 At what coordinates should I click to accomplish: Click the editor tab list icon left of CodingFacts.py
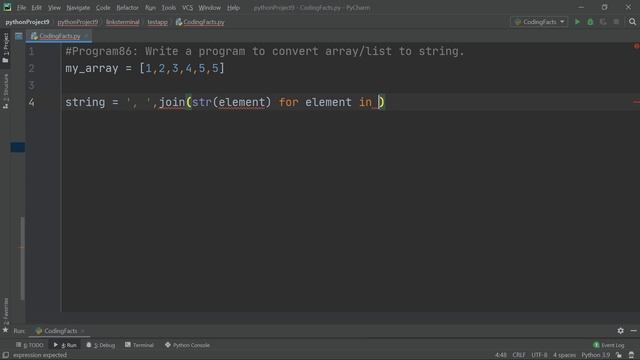(19, 36)
